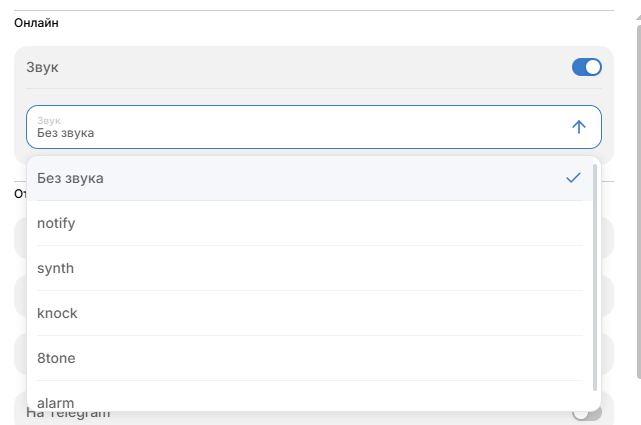Click the Онлайн section heading
The image size is (641, 425).
[36, 23]
